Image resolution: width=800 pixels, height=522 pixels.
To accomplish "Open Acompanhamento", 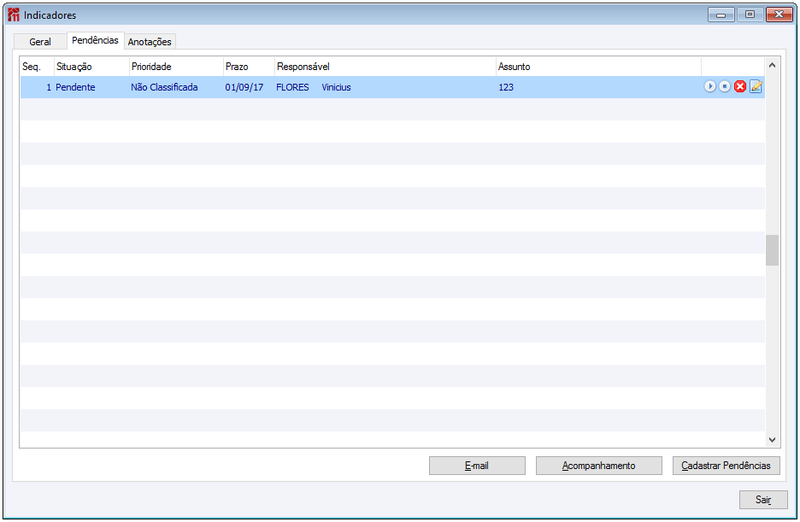I will (x=598, y=465).
